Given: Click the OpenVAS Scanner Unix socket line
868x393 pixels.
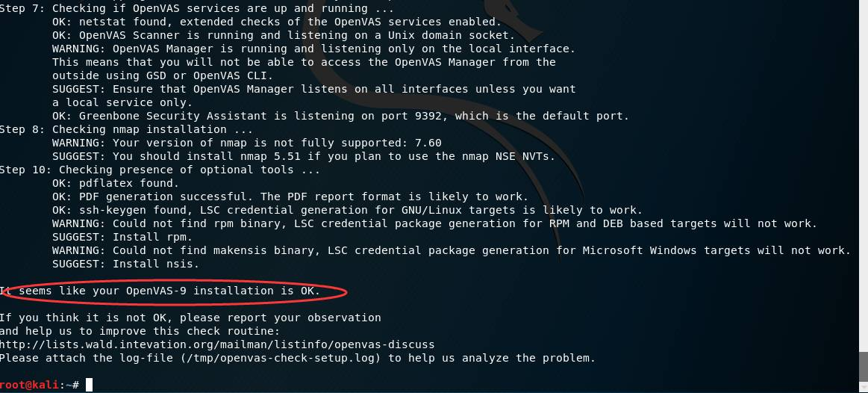Looking at the screenshot, I should click(x=284, y=35).
